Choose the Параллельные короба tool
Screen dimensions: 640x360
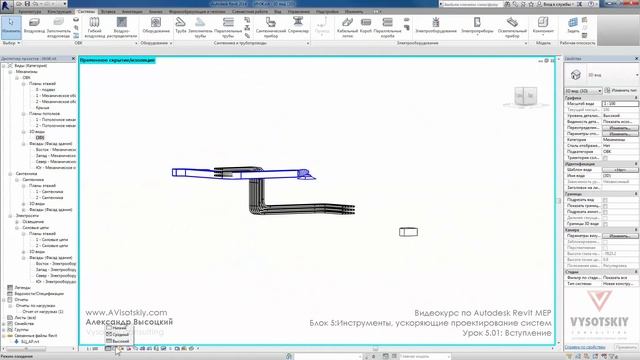387,27
